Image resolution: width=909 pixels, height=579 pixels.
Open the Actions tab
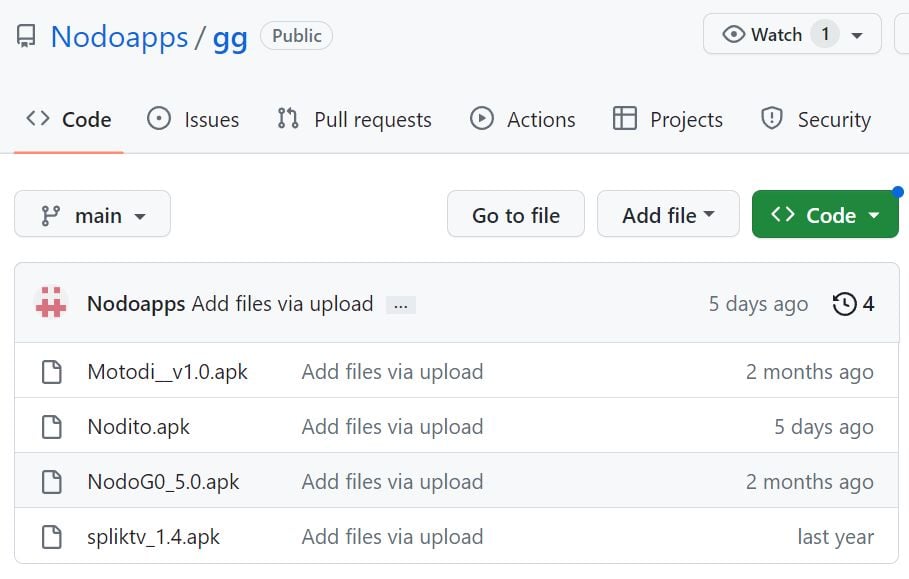[x=522, y=119]
